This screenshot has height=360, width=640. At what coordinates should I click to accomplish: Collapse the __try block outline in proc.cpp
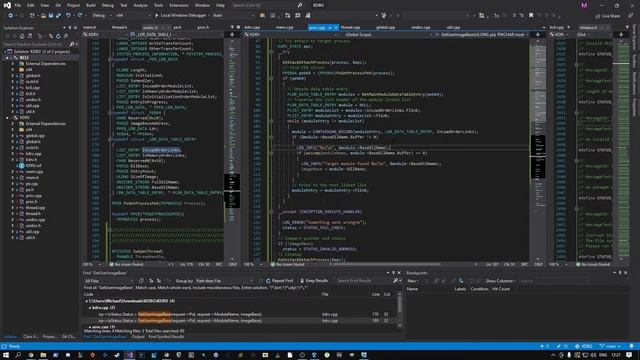click(270, 52)
